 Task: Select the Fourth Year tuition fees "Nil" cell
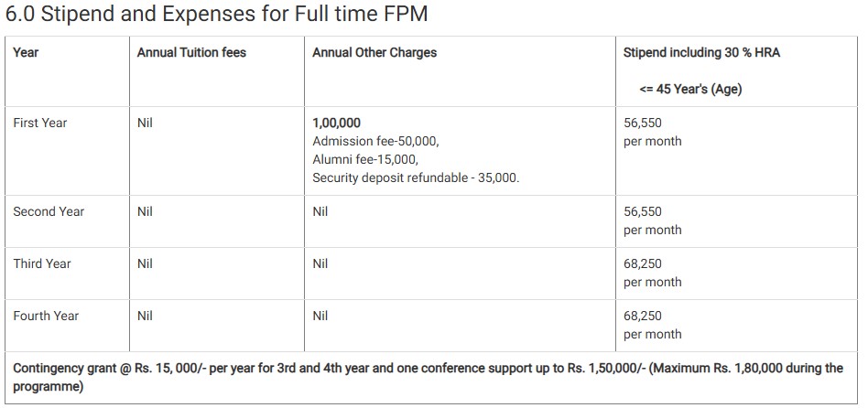pos(145,316)
